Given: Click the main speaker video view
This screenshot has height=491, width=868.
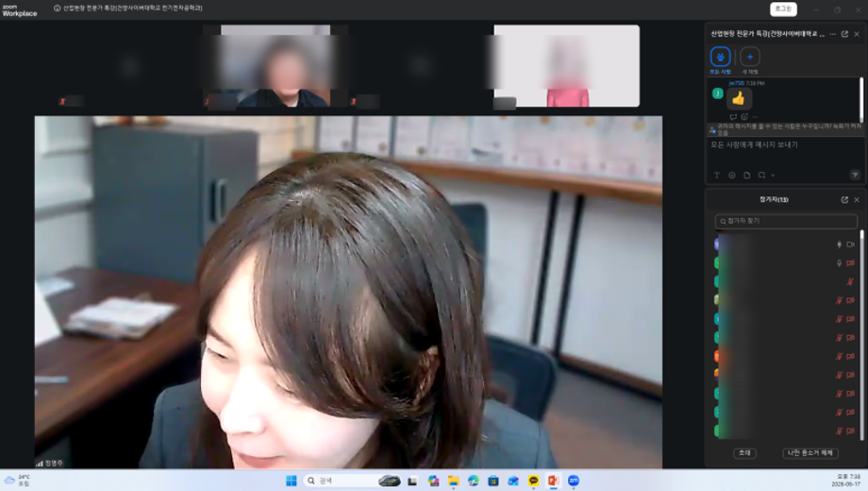Looking at the screenshot, I should click(348, 292).
